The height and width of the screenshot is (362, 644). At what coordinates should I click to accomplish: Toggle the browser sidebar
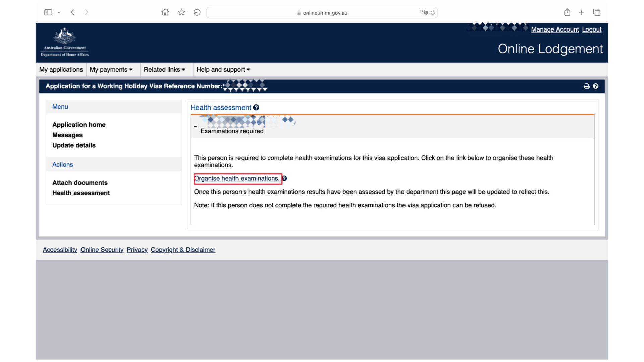(x=48, y=12)
